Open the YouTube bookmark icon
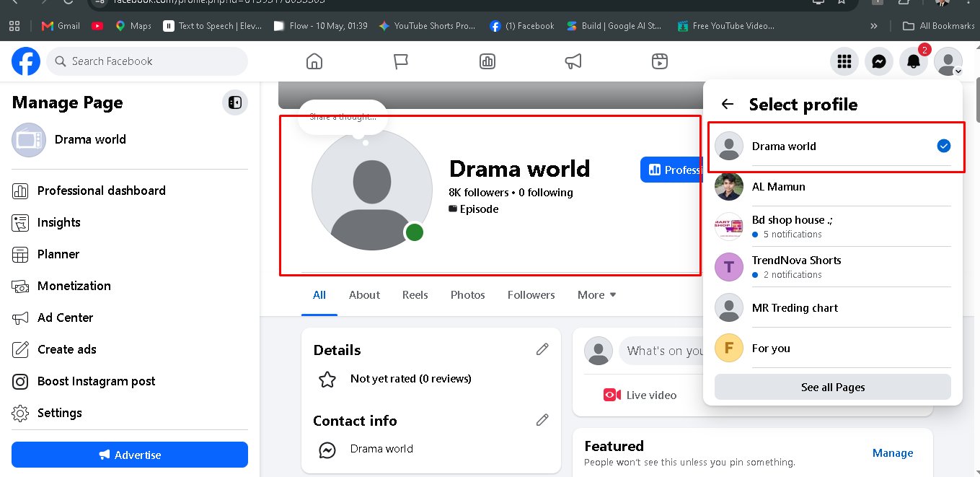Viewport: 980px width, 477px height. [x=97, y=25]
